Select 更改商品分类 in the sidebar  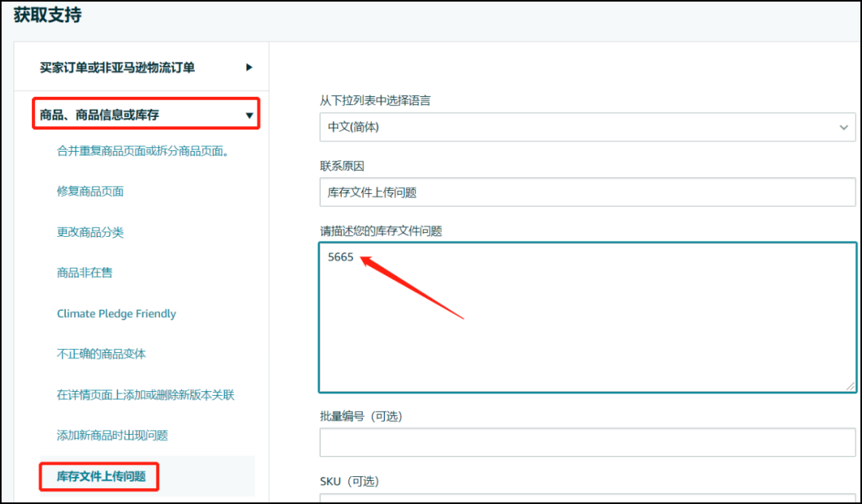90,232
